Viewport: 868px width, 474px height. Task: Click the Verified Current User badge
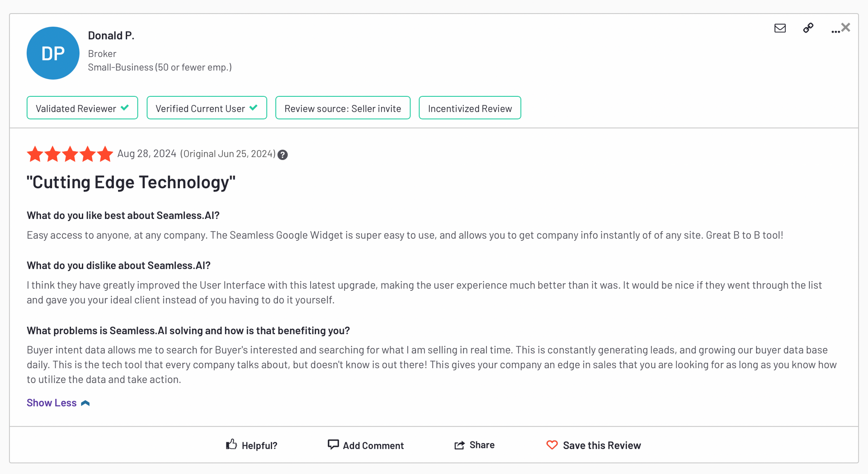[207, 108]
